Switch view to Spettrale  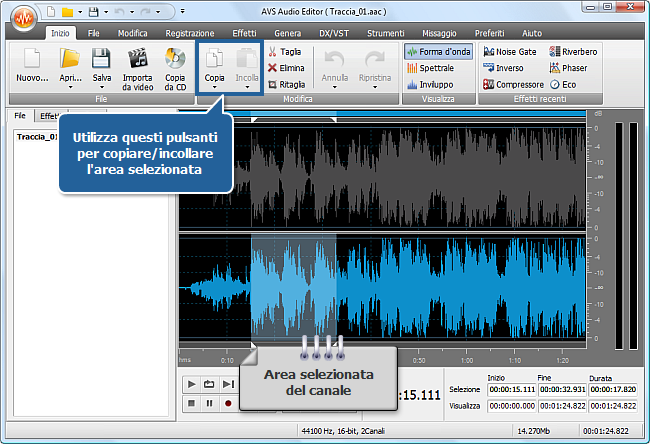click(x=430, y=68)
